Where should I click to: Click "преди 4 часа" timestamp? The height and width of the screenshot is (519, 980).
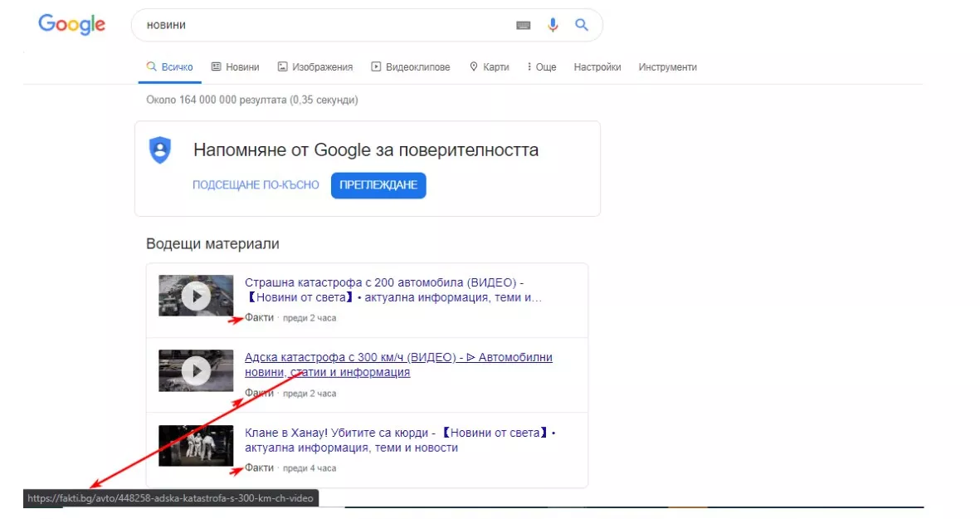coord(310,468)
